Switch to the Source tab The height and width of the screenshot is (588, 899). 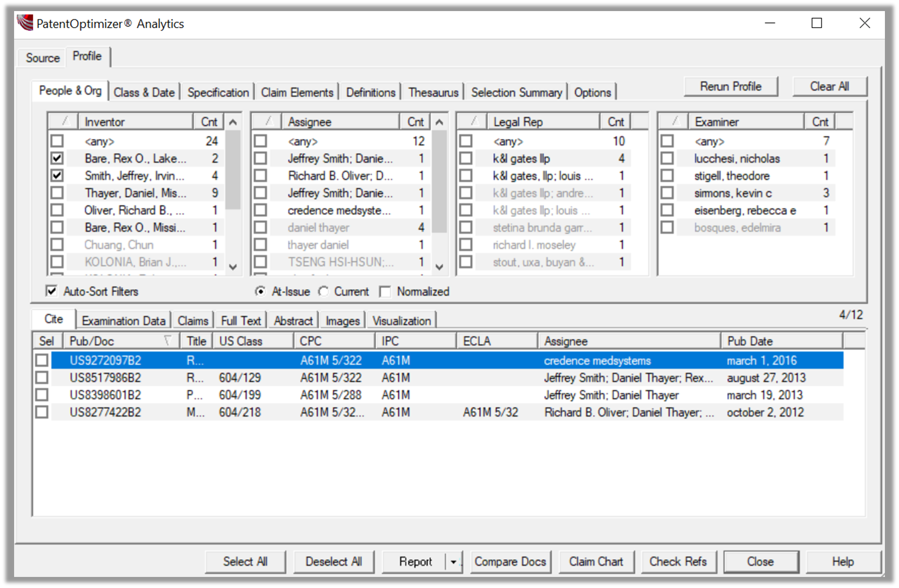click(x=43, y=58)
